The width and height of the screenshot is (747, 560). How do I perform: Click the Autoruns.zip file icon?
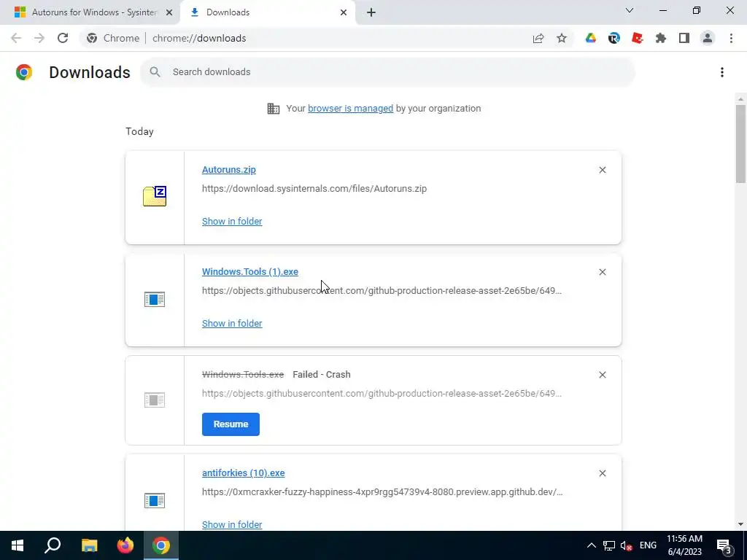pos(155,196)
